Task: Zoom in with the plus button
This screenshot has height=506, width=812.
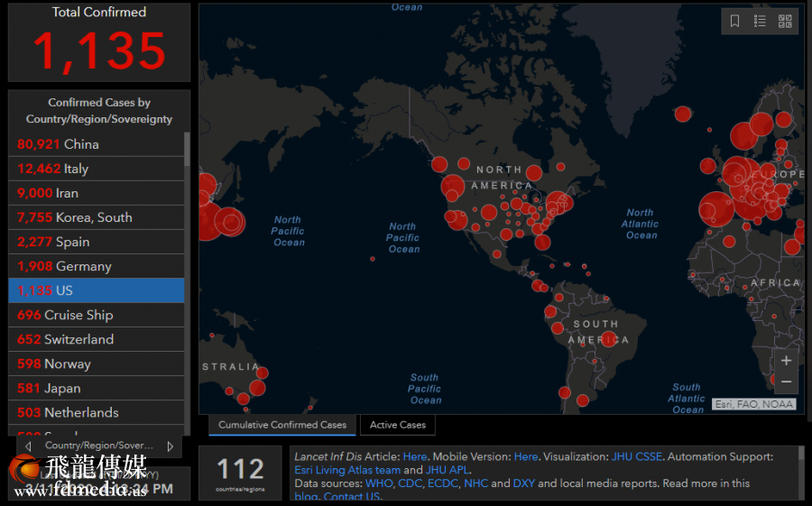Action: click(x=786, y=361)
